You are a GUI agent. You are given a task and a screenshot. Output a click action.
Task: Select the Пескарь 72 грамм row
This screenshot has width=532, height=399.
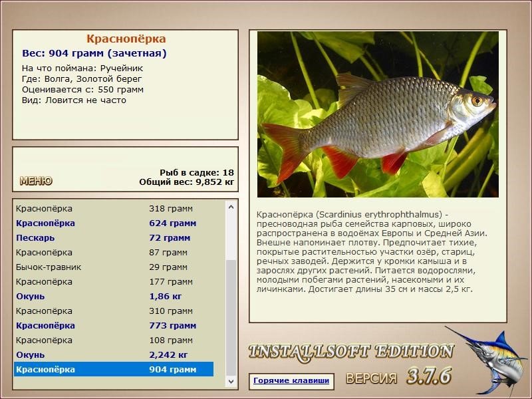click(x=114, y=238)
